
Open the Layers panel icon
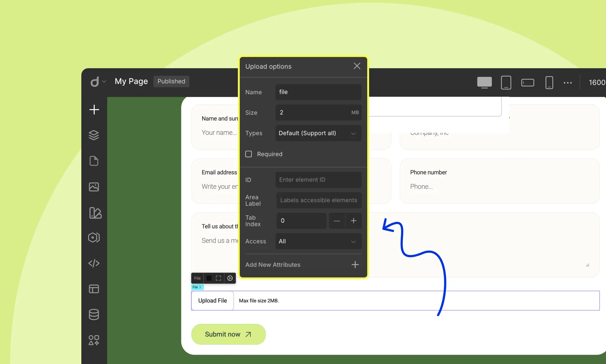(x=94, y=135)
